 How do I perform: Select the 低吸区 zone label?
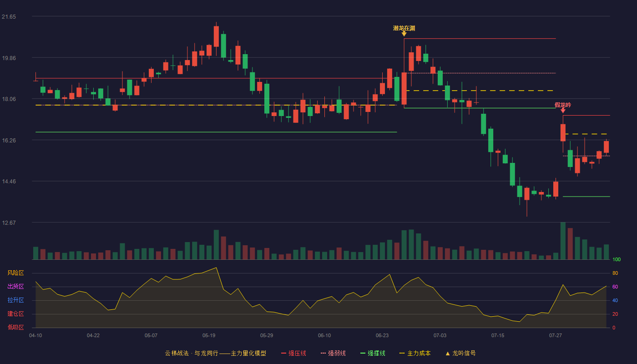point(15,327)
